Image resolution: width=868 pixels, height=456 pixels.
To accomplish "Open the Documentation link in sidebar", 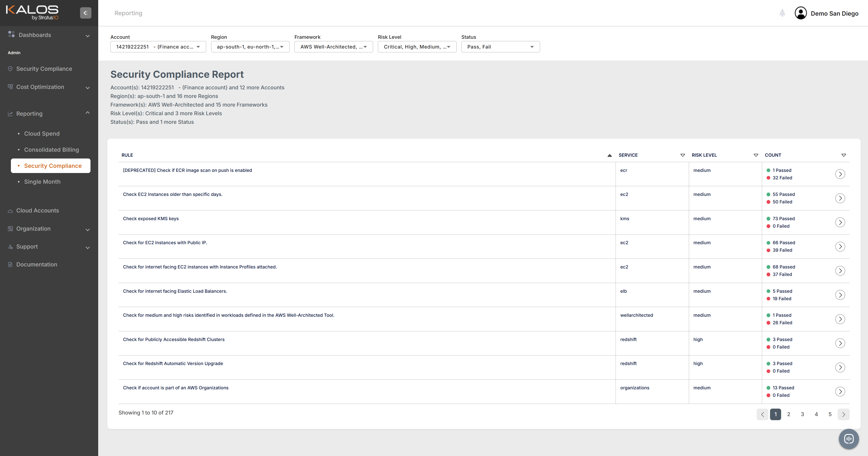I will point(36,264).
